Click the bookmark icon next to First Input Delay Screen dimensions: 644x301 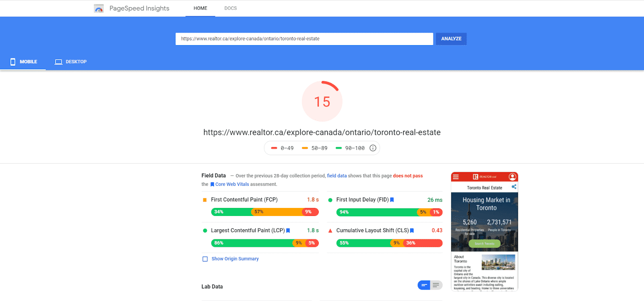pos(392,200)
